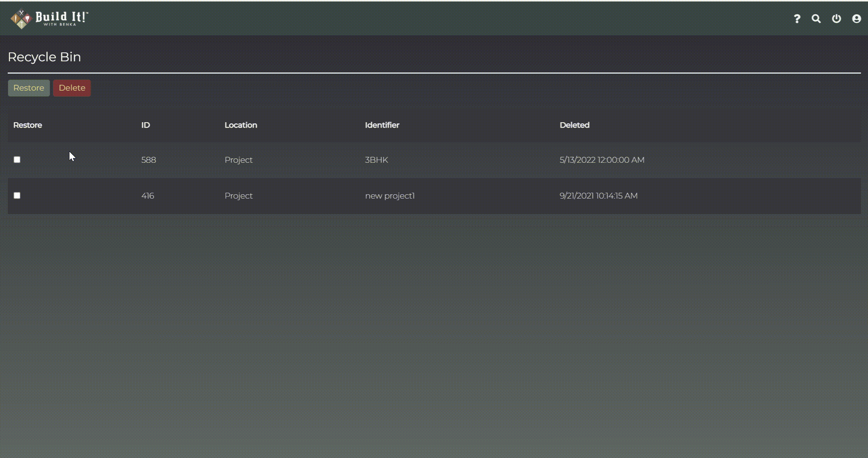Image resolution: width=868 pixels, height=458 pixels.
Task: Click the ID column header
Action: [145, 125]
